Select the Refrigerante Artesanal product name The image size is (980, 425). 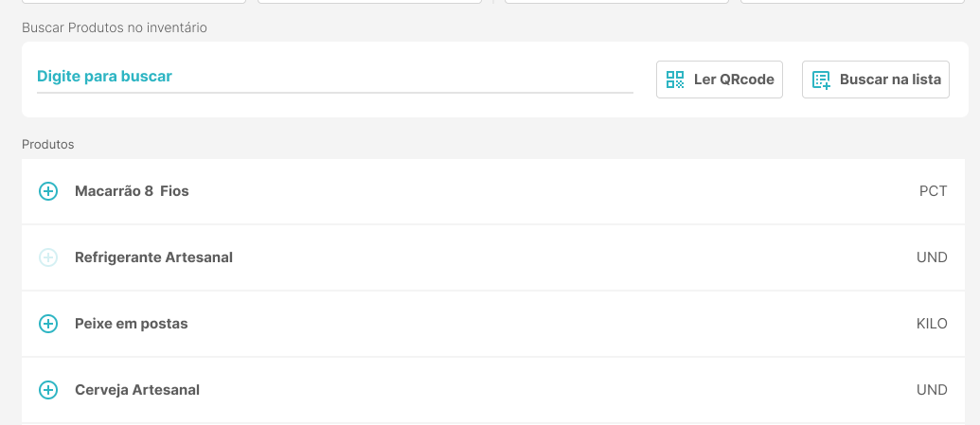pyautogui.click(x=153, y=257)
